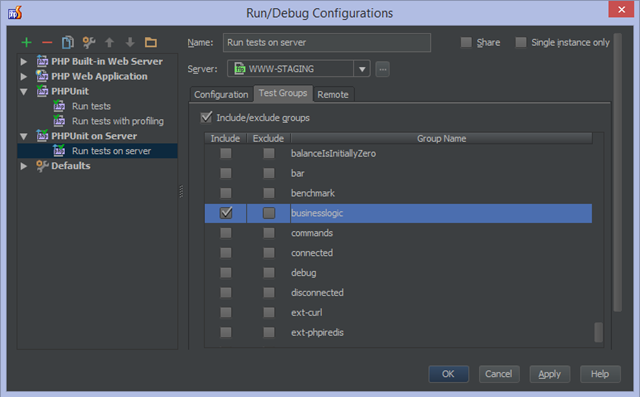Click the Run tests on server icon

[59, 151]
